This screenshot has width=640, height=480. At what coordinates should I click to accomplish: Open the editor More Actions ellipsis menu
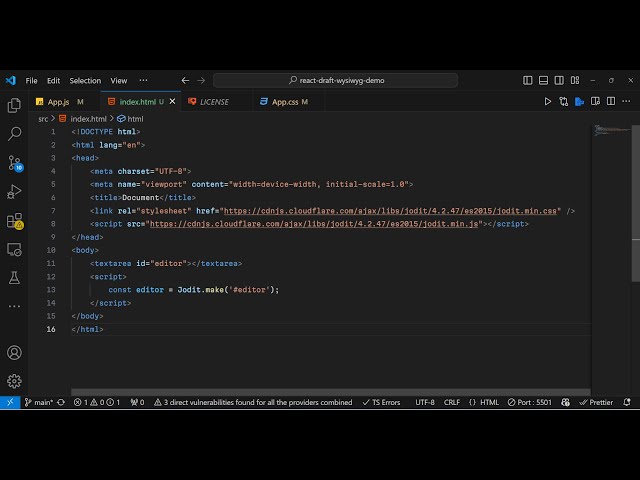[625, 101]
